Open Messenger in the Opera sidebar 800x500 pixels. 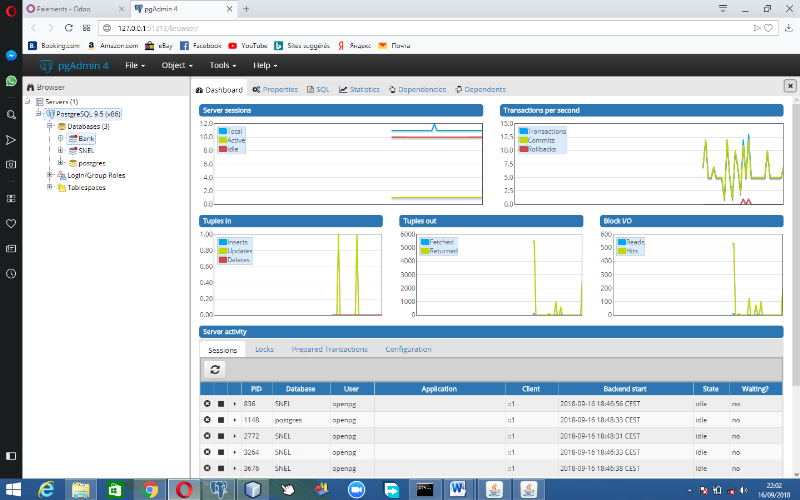(11, 56)
